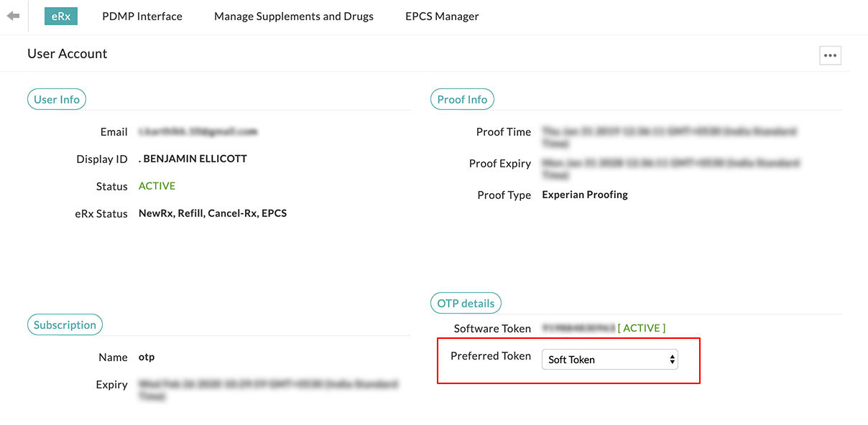Click the BENJAMIN ELLICOTT display ID

tap(194, 159)
